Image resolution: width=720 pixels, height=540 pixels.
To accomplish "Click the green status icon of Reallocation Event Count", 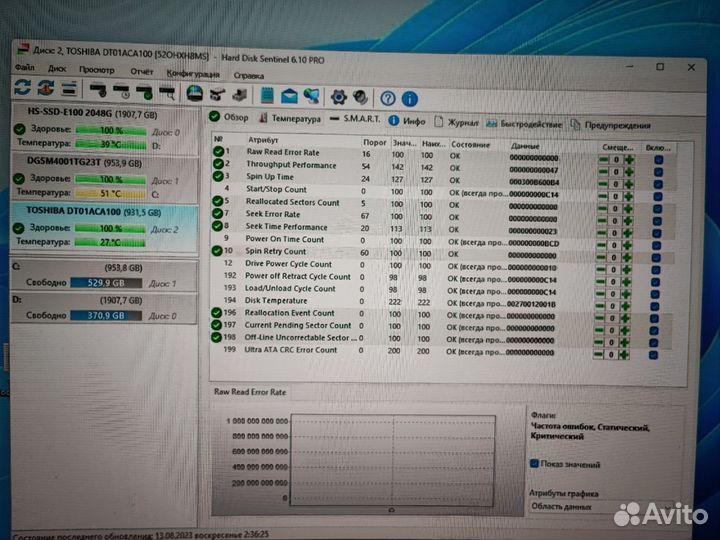I will [216, 313].
